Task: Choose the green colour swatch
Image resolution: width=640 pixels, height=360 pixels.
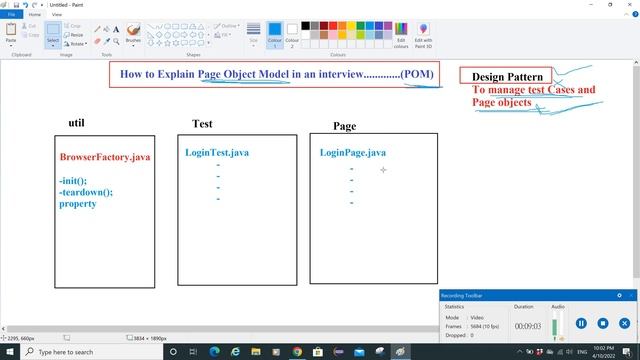Action: tap(360, 26)
